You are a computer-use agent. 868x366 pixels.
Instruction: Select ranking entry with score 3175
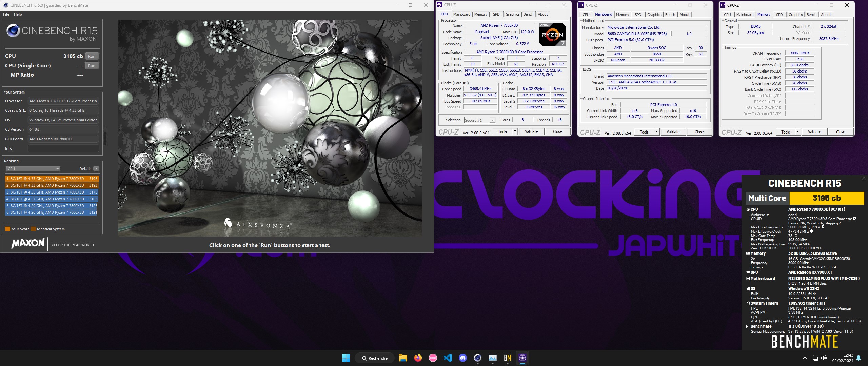tap(52, 192)
